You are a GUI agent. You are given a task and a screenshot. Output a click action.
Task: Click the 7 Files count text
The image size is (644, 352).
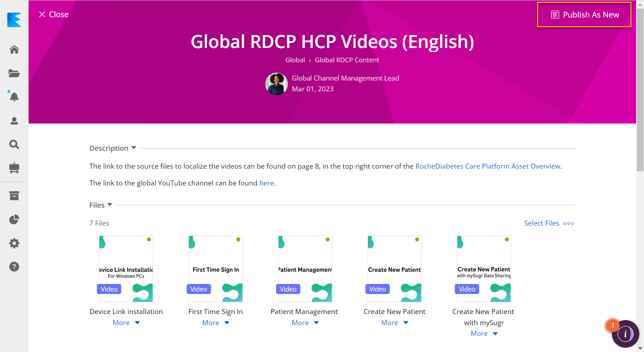[x=99, y=223]
